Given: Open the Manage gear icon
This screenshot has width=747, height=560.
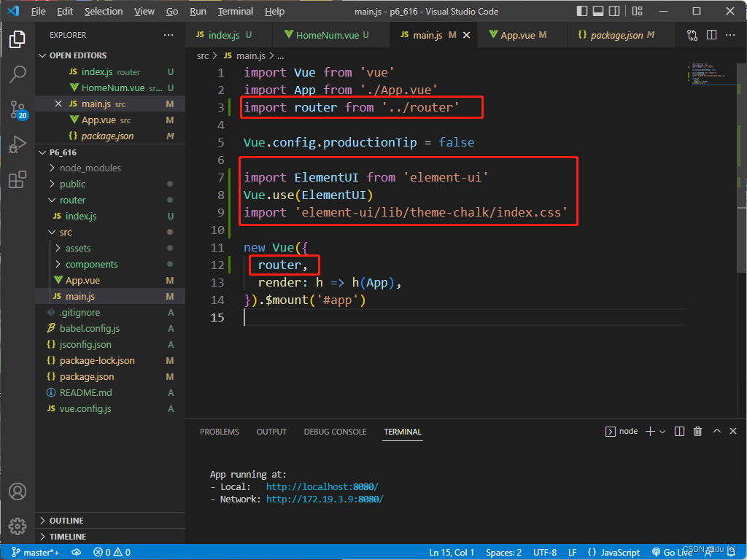Looking at the screenshot, I should click(18, 526).
